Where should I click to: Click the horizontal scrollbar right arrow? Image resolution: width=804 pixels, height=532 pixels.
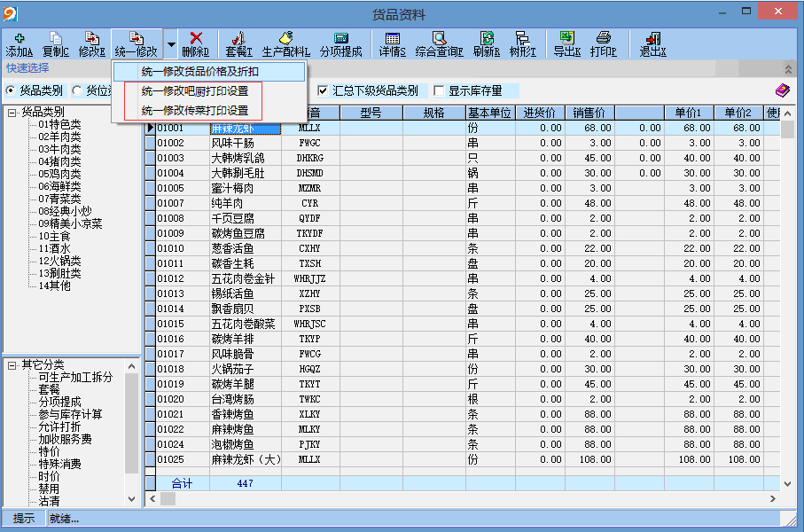pyautogui.click(x=773, y=500)
